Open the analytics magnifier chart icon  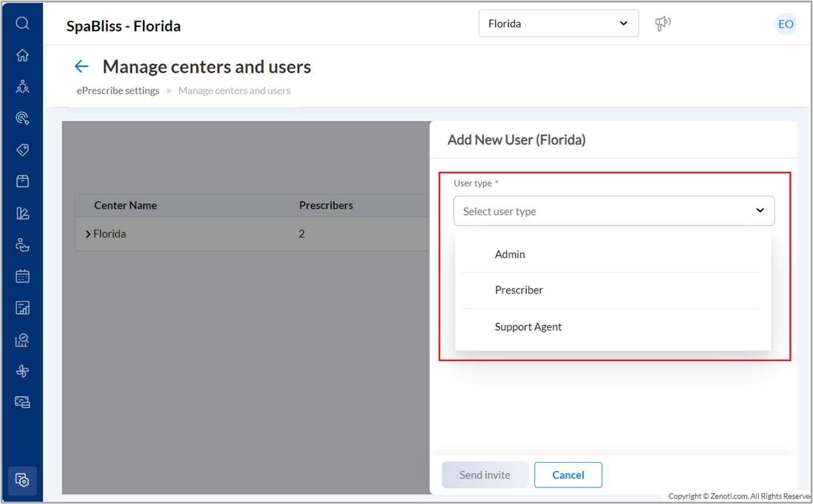[22, 340]
